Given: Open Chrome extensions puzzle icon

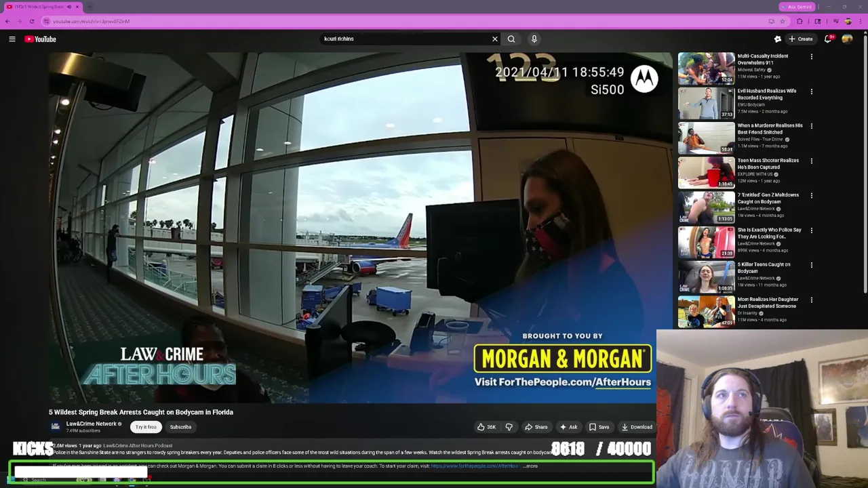Looking at the screenshot, I should click(x=800, y=21).
